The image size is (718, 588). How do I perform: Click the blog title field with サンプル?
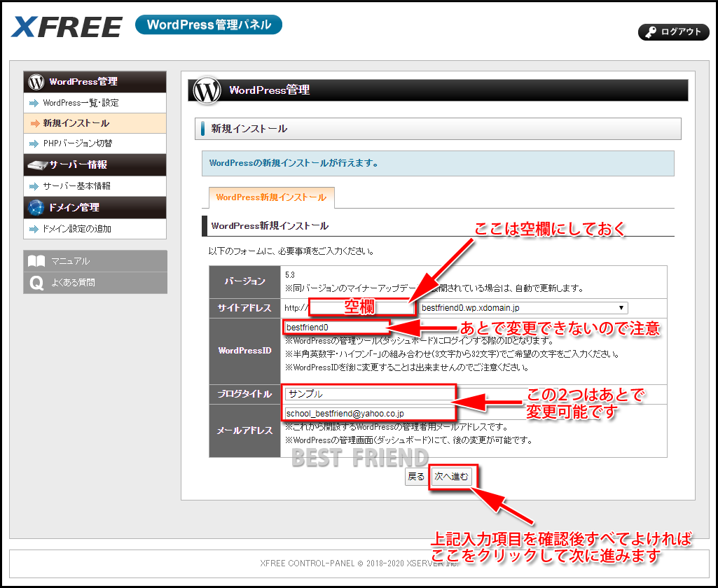coord(369,394)
